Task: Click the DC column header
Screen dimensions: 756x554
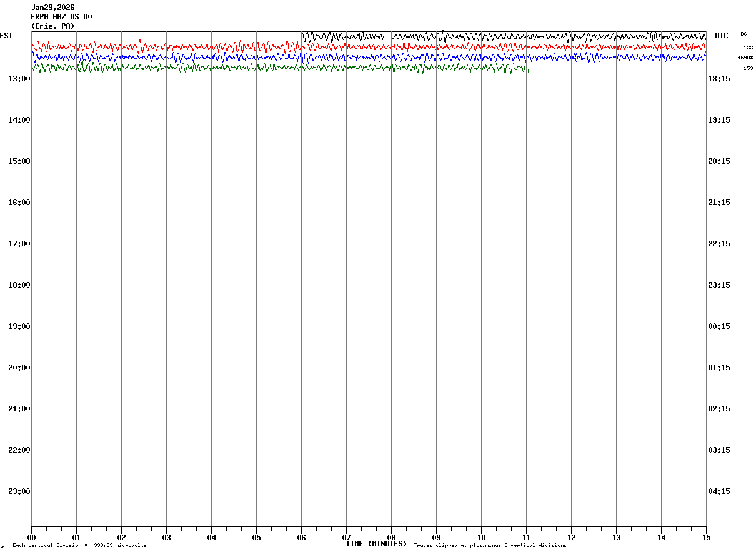Action: pos(744,34)
